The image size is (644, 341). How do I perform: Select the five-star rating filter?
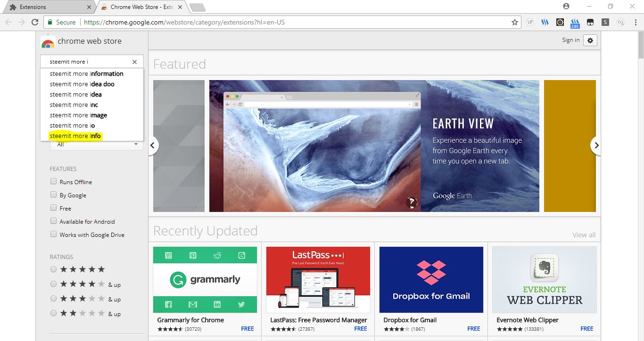click(53, 269)
